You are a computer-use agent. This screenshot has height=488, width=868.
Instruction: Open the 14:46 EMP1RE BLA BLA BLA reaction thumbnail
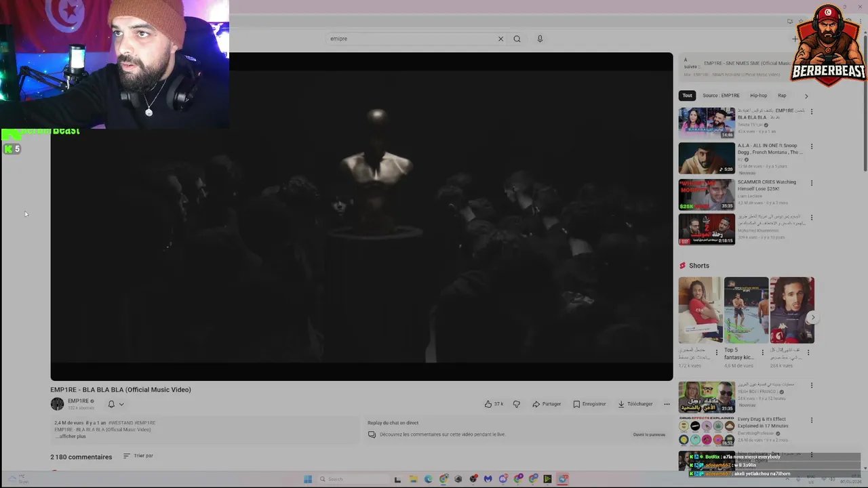707,123
